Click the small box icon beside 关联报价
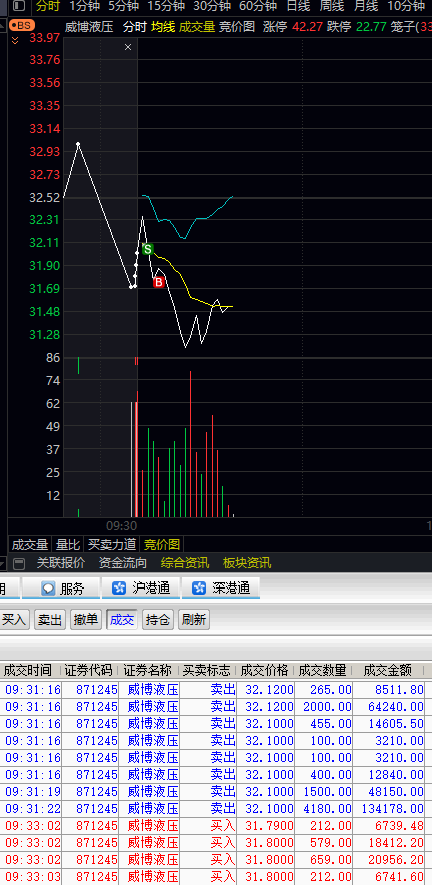Viewport: 432px width, 885px height. coord(19,563)
